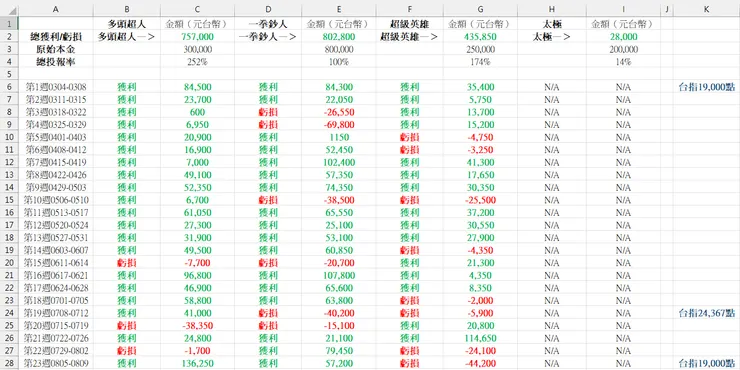Click the 多頭超人一> label in row 2
740x370 pixels.
pyautogui.click(x=126, y=37)
